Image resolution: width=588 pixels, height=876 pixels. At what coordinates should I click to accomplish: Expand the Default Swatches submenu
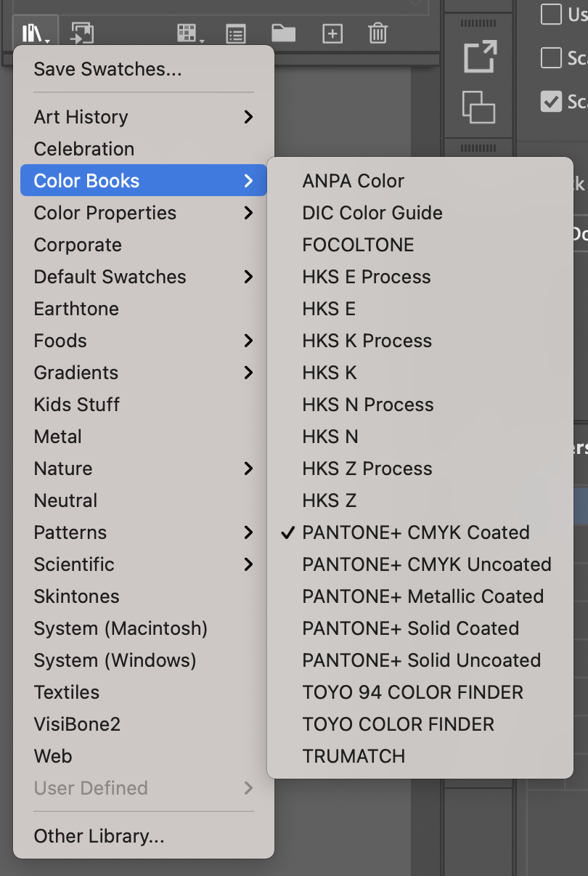[143, 277]
